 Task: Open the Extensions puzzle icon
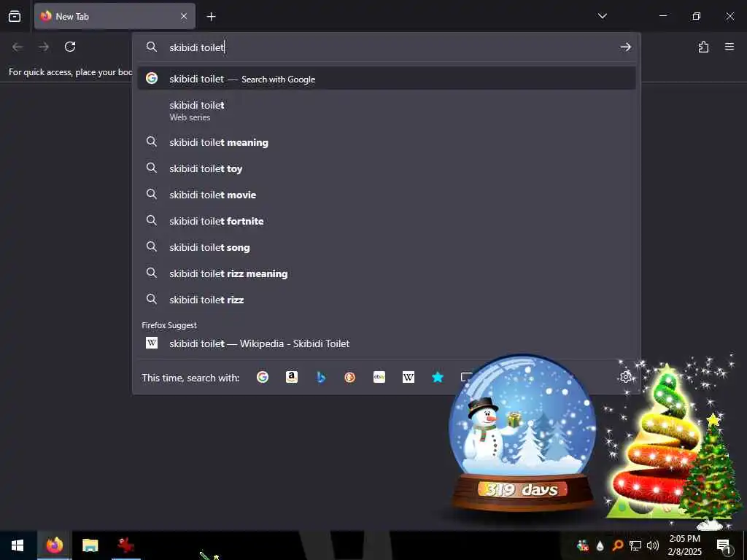point(703,47)
